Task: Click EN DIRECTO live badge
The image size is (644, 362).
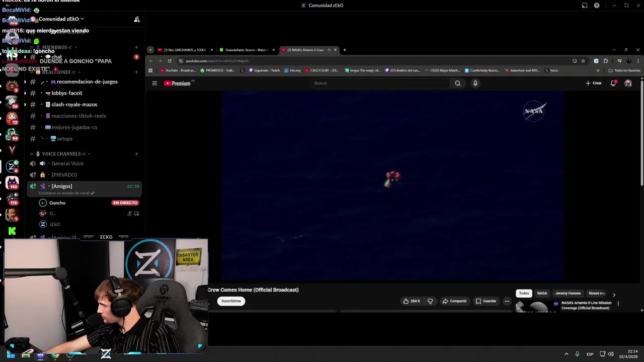Action: tap(125, 203)
